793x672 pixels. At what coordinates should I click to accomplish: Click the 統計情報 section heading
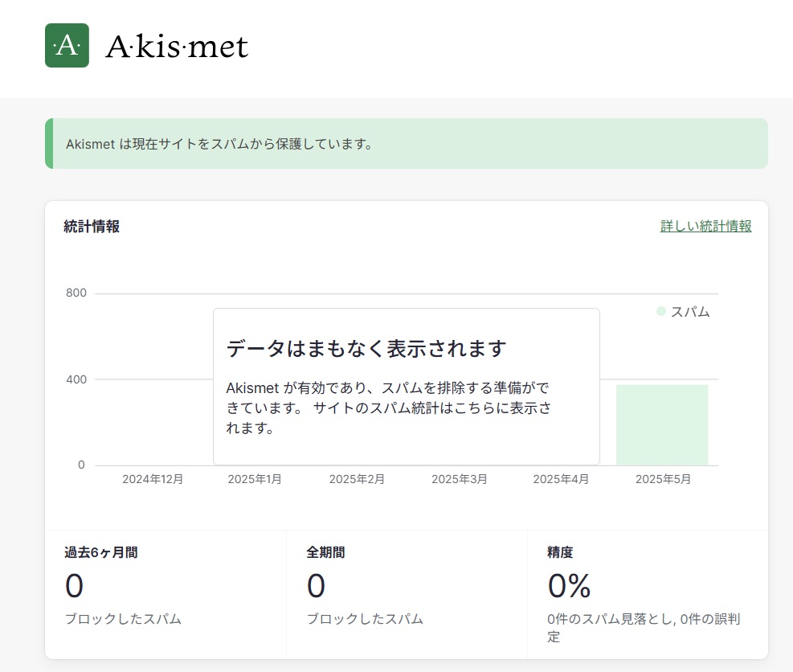[x=92, y=226]
